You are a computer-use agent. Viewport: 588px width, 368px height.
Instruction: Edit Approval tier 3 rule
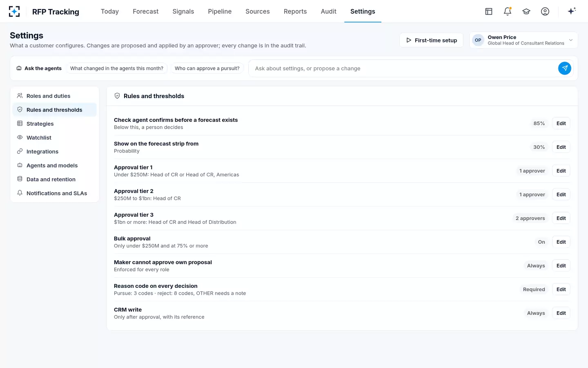[561, 218]
